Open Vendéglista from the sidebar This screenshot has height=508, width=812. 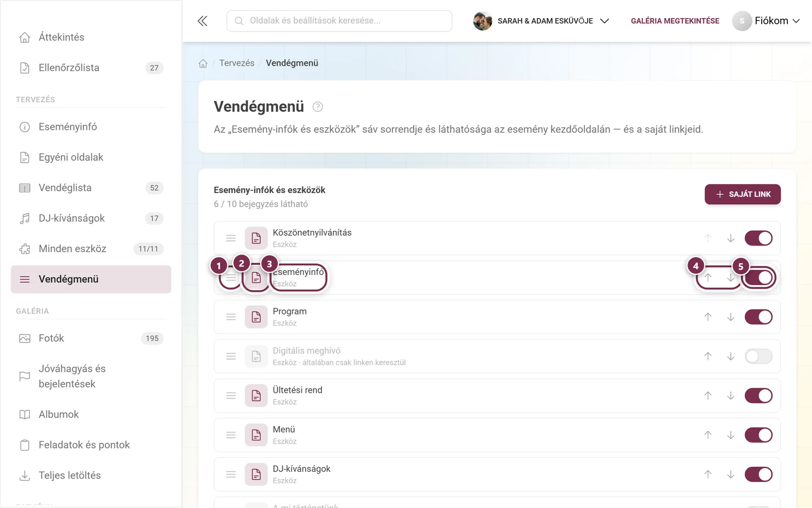coord(91,188)
